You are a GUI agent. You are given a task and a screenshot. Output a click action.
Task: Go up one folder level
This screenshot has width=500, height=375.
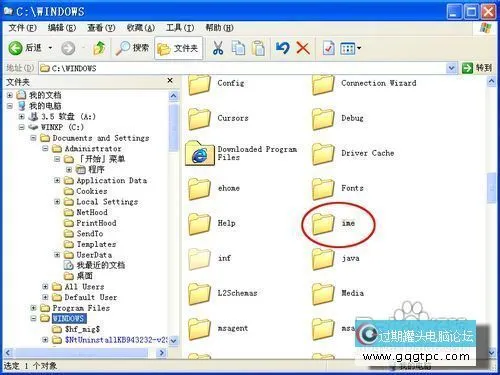pyautogui.click(x=99, y=48)
